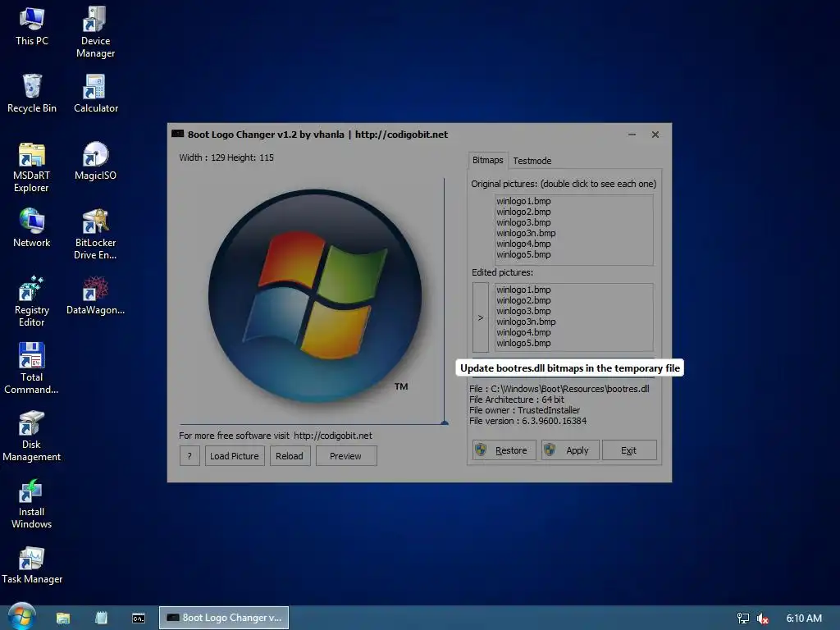Click the slider handle below the preview image
The height and width of the screenshot is (630, 840).
tap(445, 422)
